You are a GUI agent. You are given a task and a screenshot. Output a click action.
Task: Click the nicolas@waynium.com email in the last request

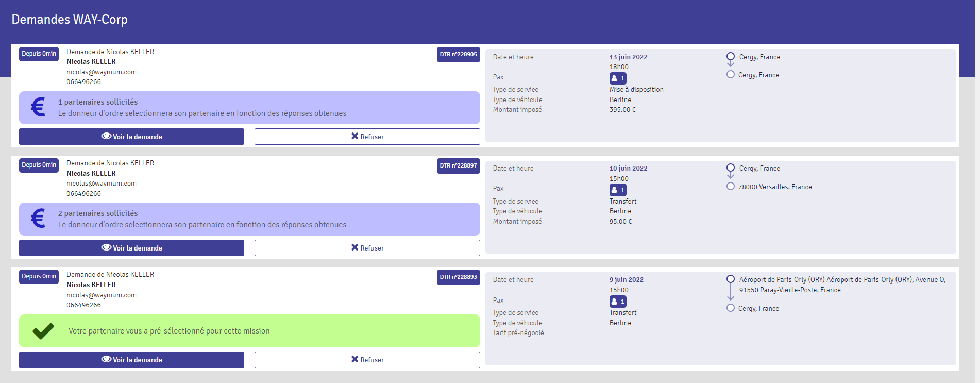point(102,295)
